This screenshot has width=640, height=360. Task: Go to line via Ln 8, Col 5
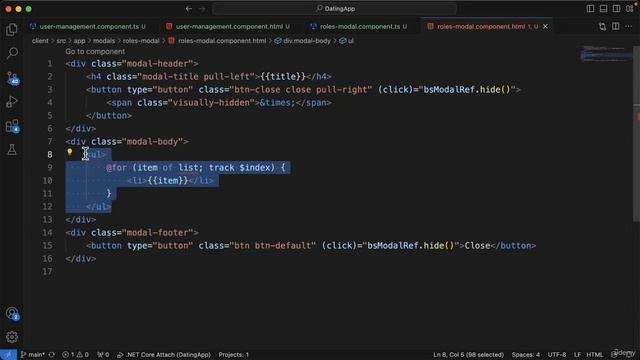click(468, 355)
